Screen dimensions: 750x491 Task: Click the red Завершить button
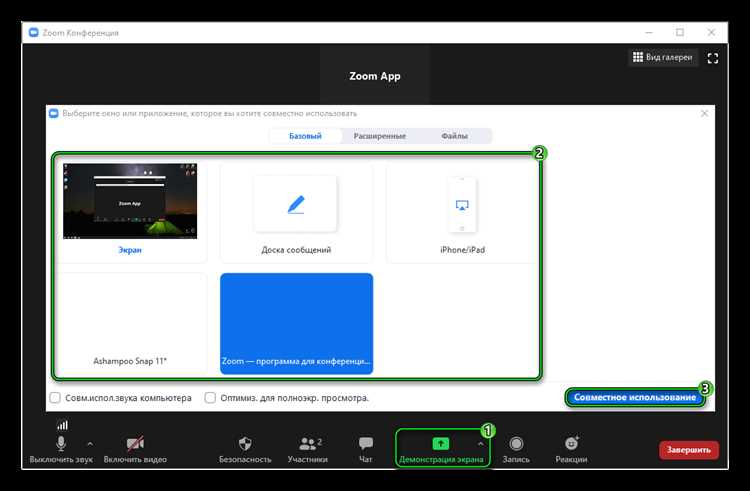click(x=689, y=450)
